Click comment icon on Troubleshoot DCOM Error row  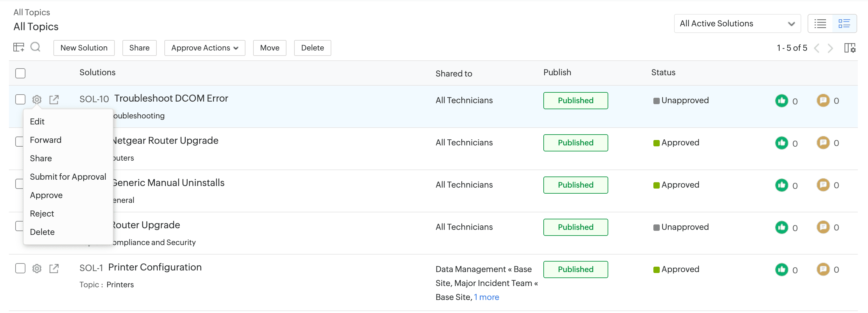[823, 101]
